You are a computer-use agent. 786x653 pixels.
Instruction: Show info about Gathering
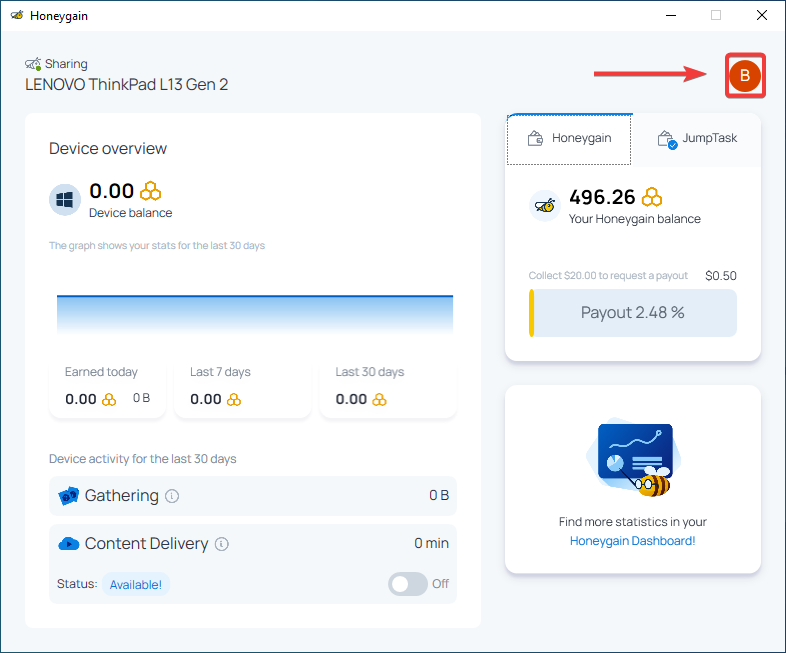[172, 496]
